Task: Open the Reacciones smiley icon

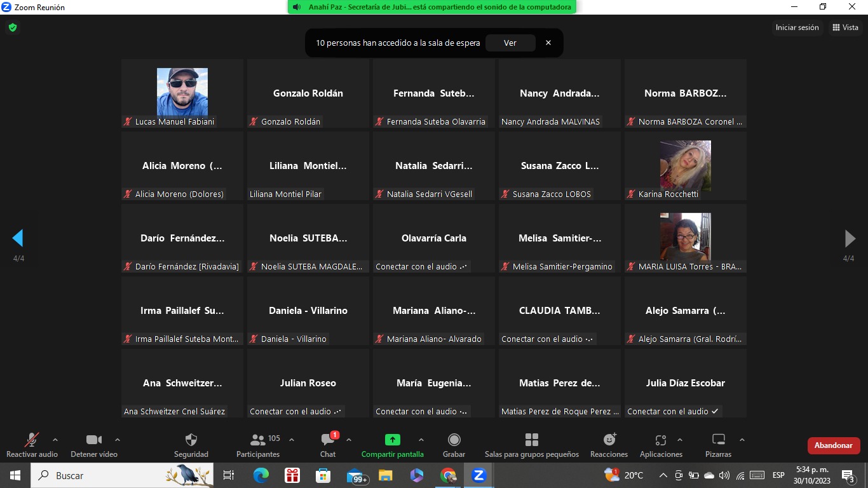Action: [x=609, y=440]
